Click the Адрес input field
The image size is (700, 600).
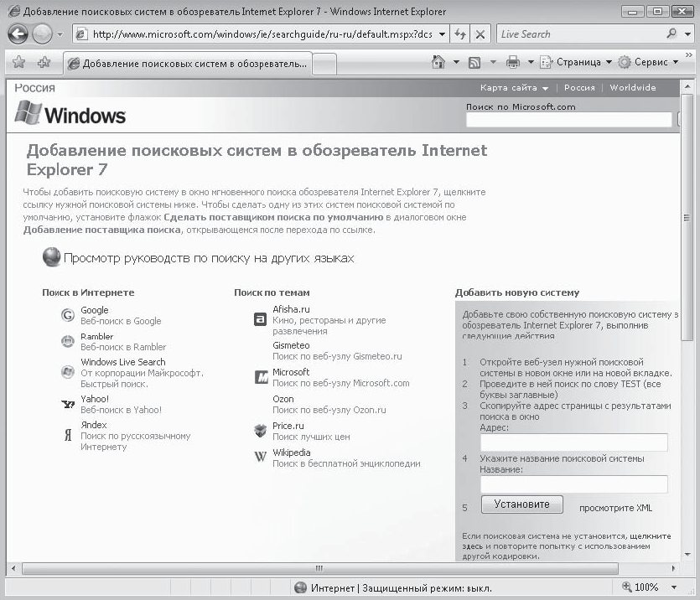(x=573, y=442)
